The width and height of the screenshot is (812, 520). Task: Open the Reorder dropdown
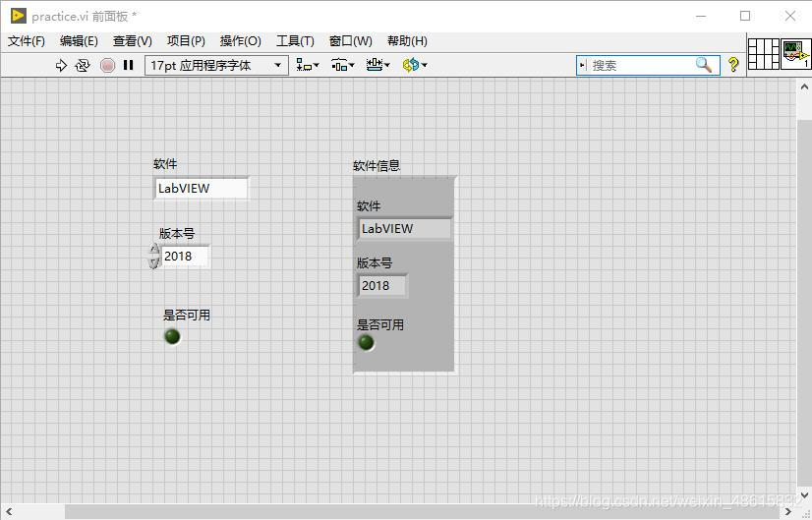(x=414, y=65)
